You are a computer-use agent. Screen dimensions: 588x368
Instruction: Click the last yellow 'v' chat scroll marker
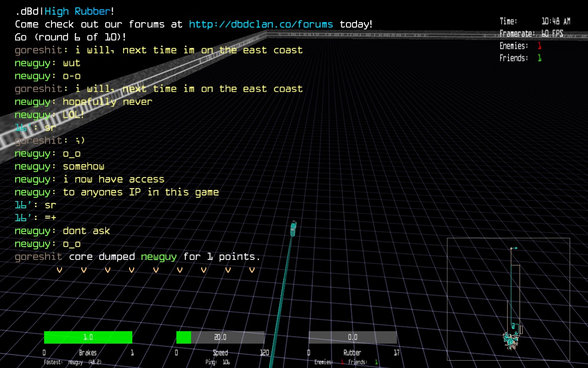252,270
